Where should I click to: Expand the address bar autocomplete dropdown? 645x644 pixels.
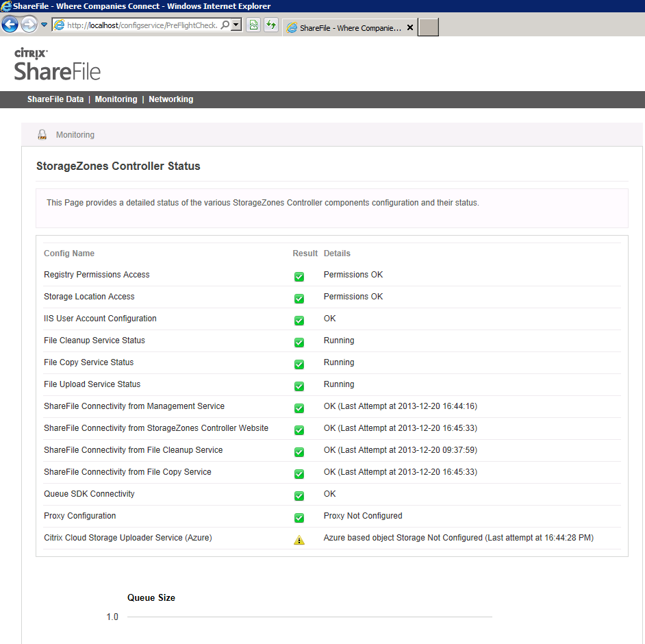236,25
